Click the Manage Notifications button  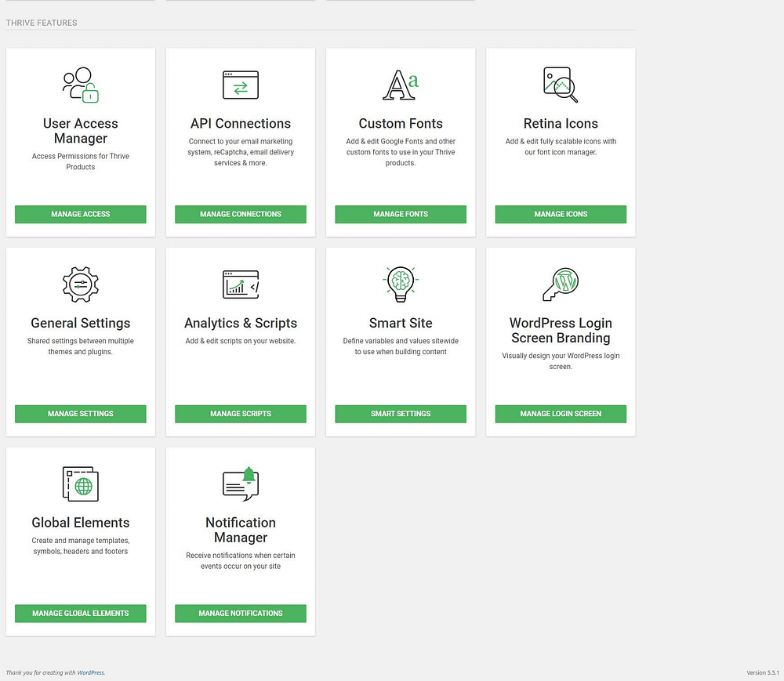241,614
